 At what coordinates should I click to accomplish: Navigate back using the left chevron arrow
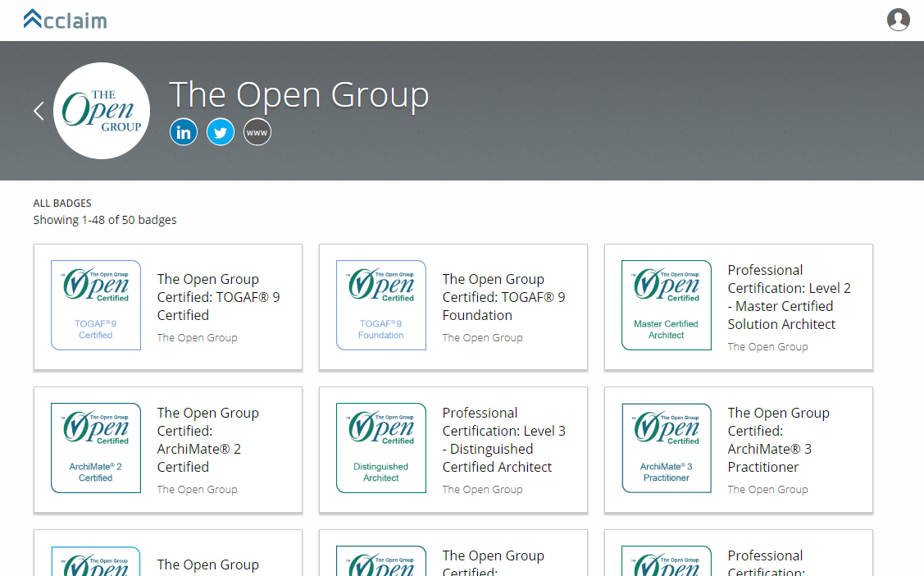click(38, 110)
